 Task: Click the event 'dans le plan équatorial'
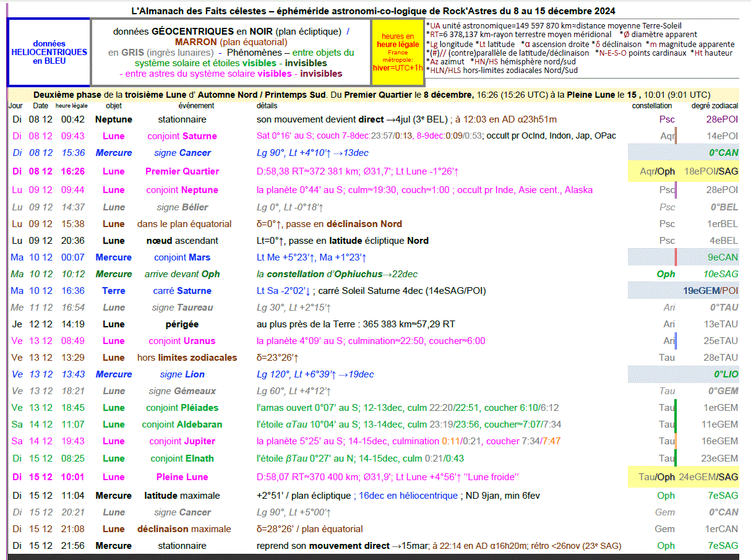184,224
